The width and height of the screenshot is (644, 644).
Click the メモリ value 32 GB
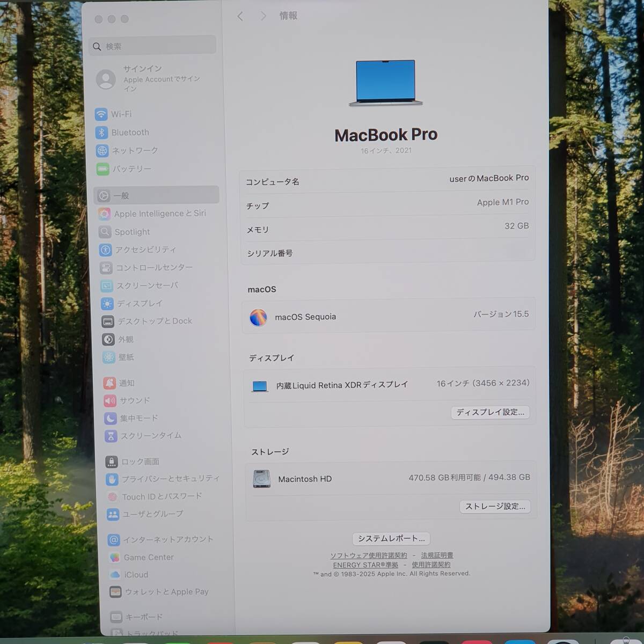tap(516, 226)
